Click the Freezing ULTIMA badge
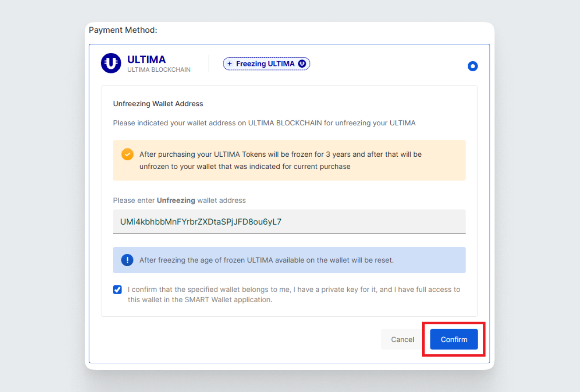 (265, 64)
